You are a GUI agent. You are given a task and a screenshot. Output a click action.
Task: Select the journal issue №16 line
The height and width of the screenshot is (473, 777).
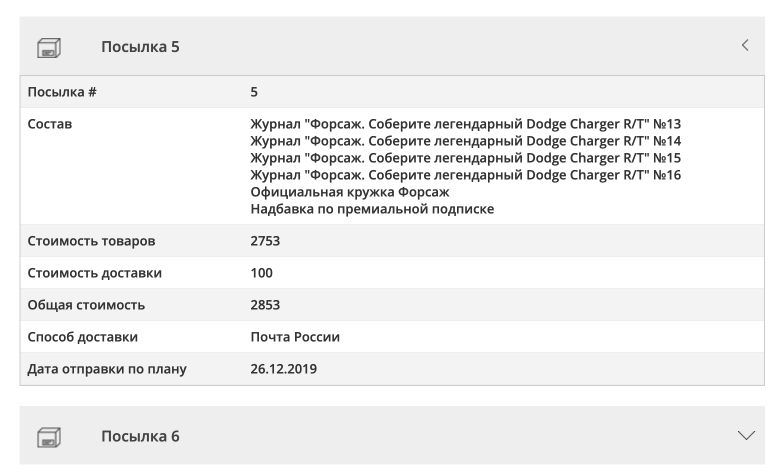[x=465, y=175]
